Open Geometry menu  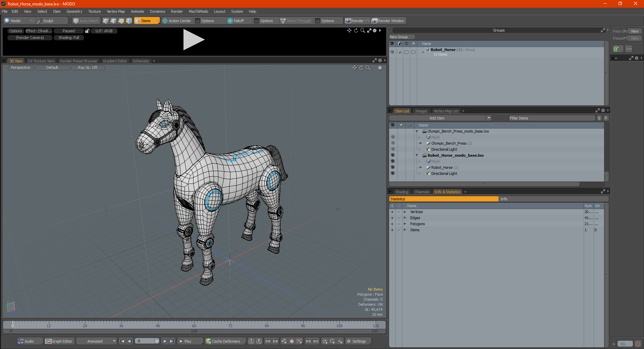(74, 11)
